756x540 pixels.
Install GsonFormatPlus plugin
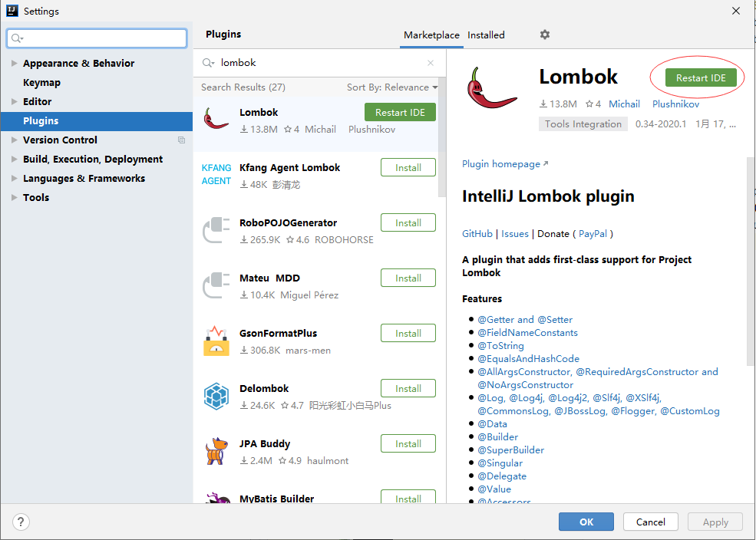[408, 334]
